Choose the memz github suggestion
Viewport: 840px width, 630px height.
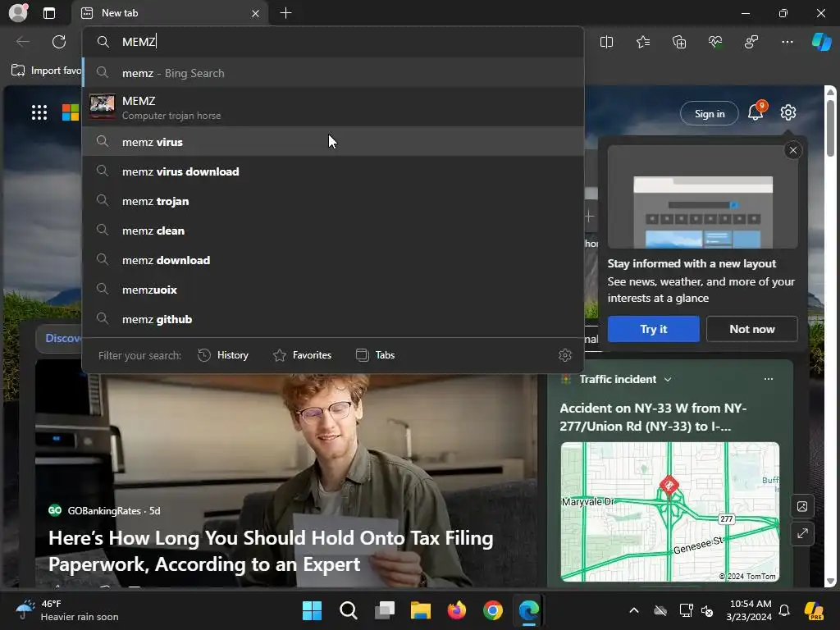[x=333, y=319]
